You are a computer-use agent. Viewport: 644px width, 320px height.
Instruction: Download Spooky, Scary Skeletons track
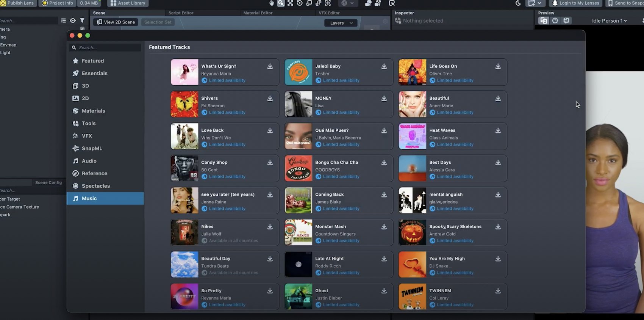[498, 226]
